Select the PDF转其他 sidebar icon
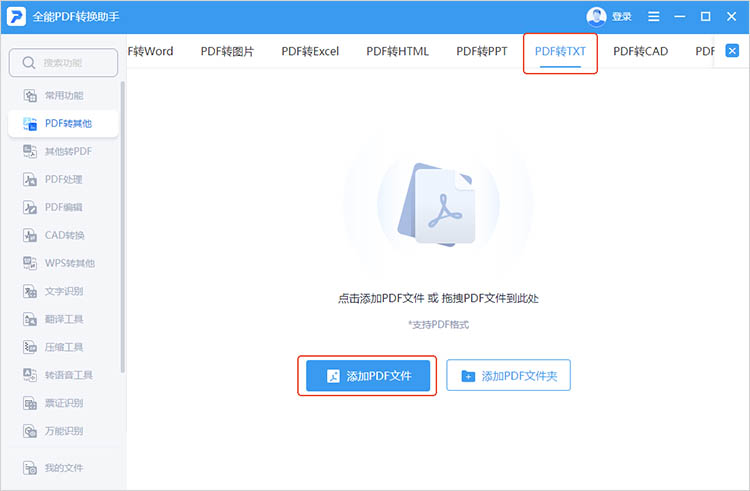750x491 pixels. [30, 124]
